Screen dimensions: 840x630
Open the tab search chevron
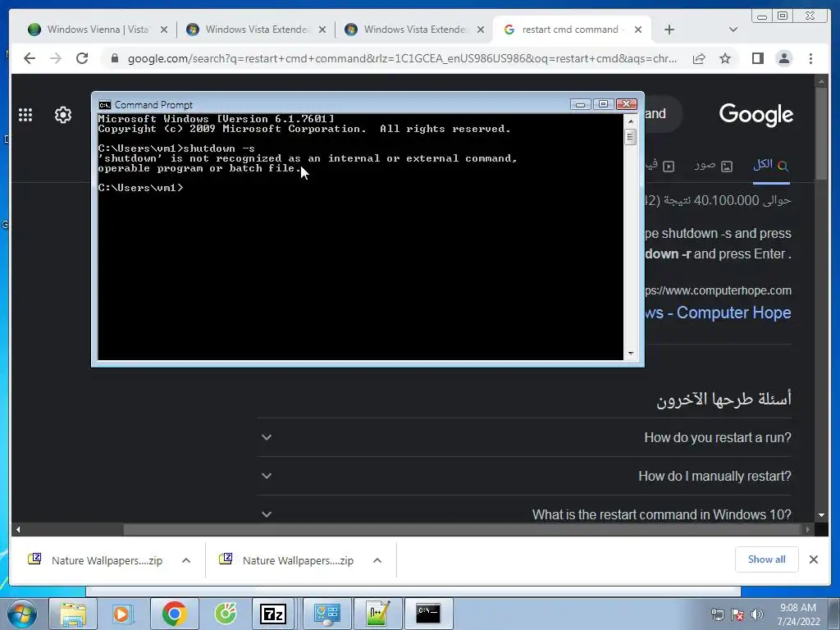tap(733, 30)
